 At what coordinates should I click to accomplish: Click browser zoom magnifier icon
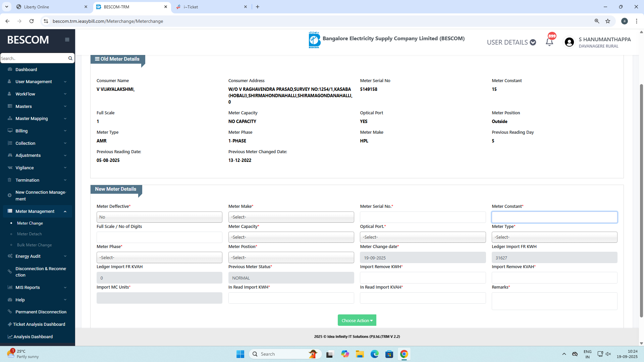coord(597,21)
